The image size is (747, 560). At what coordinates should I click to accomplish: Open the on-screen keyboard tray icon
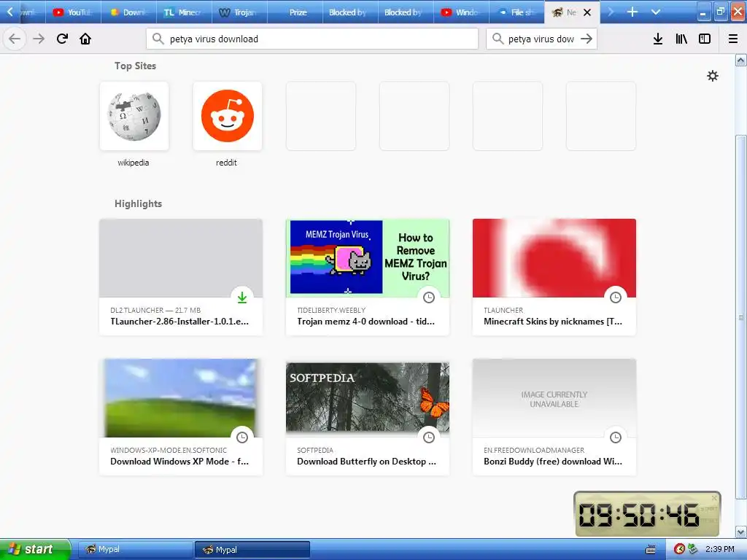(651, 550)
